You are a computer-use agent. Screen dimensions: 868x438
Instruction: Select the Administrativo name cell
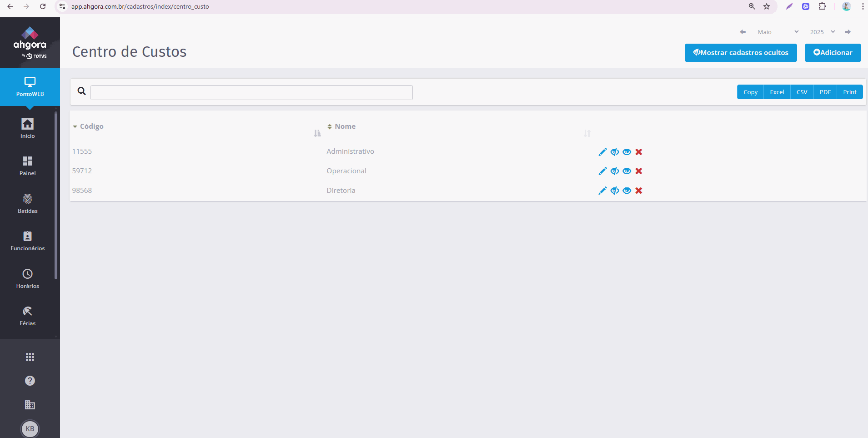(x=350, y=151)
